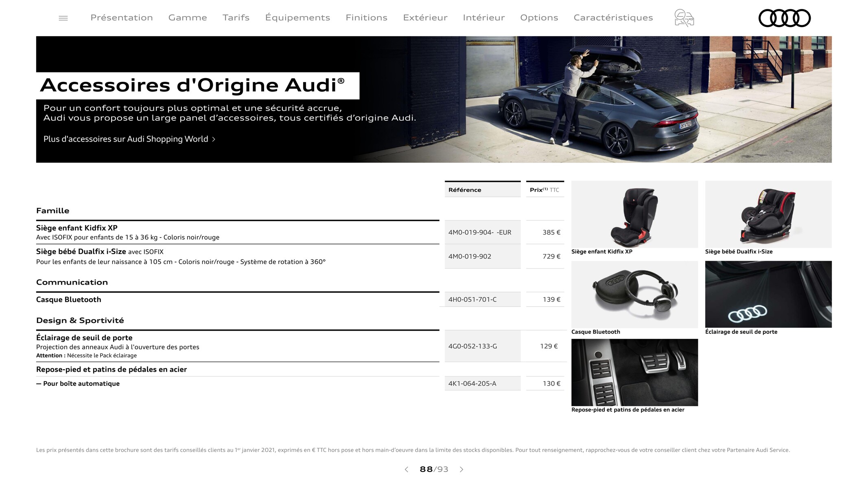
Task: Open the Gamme section
Action: click(x=188, y=17)
